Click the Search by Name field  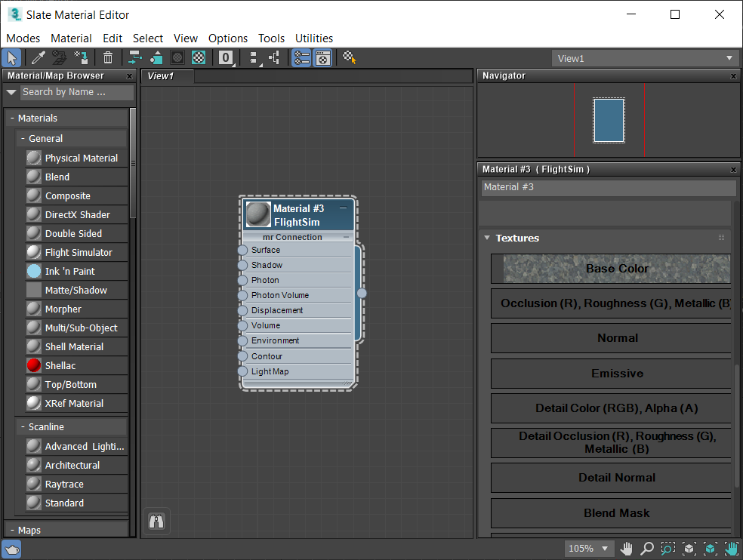click(77, 92)
